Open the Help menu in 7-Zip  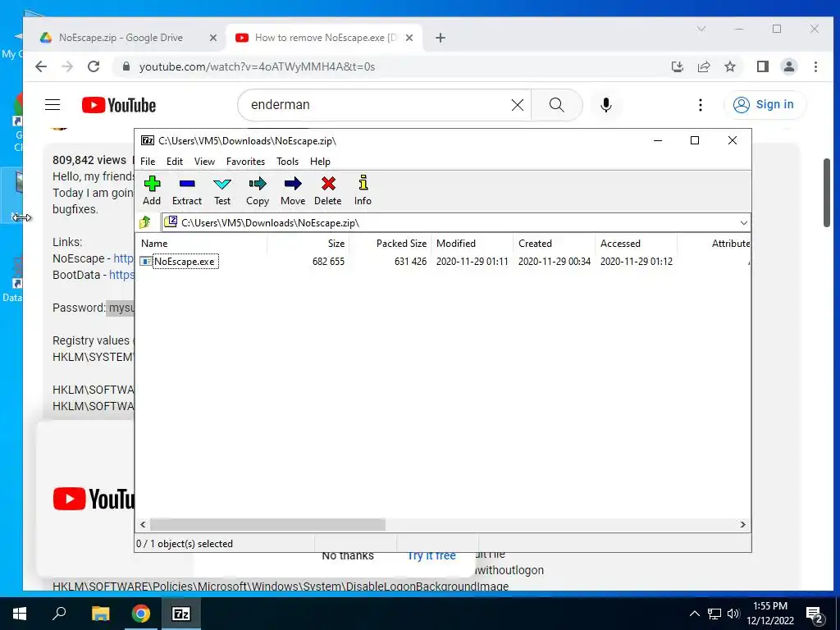pyautogui.click(x=320, y=162)
